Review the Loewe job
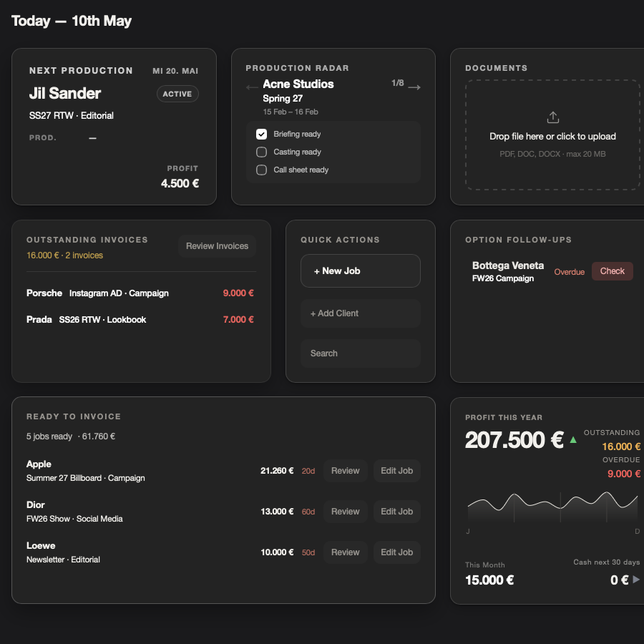The width and height of the screenshot is (644, 644). (346, 552)
